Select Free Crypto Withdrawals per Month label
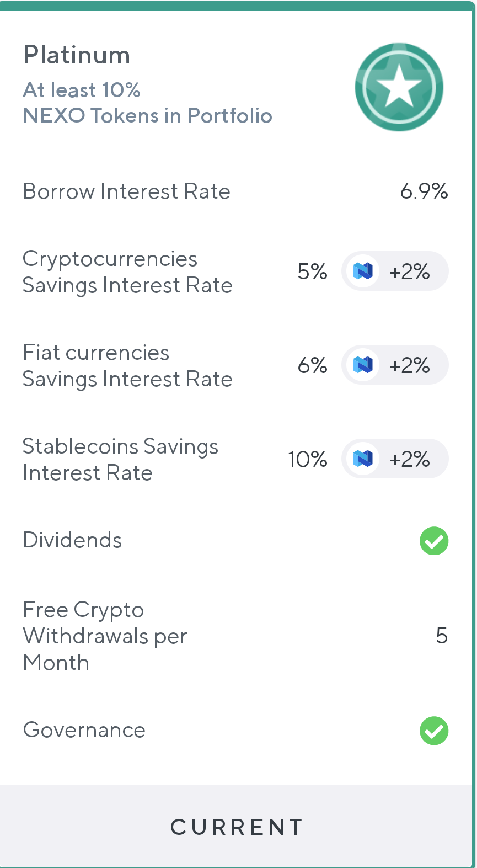The image size is (477, 868). 105,636
